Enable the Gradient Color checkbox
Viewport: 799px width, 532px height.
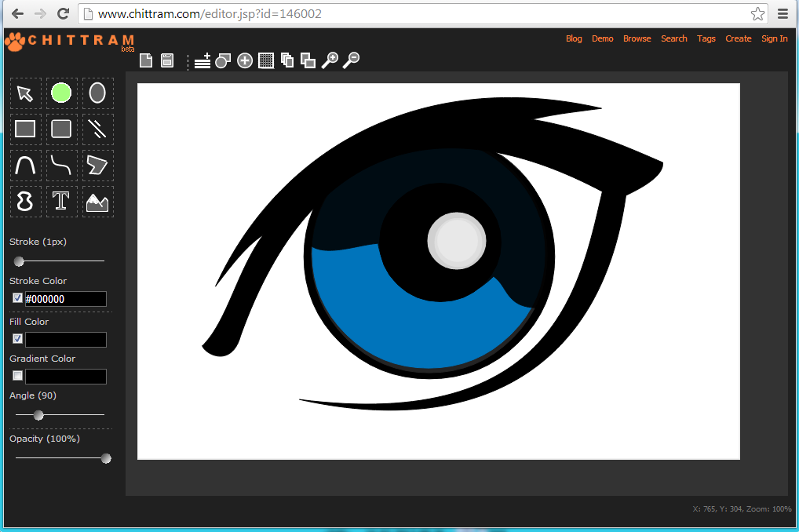(x=18, y=376)
